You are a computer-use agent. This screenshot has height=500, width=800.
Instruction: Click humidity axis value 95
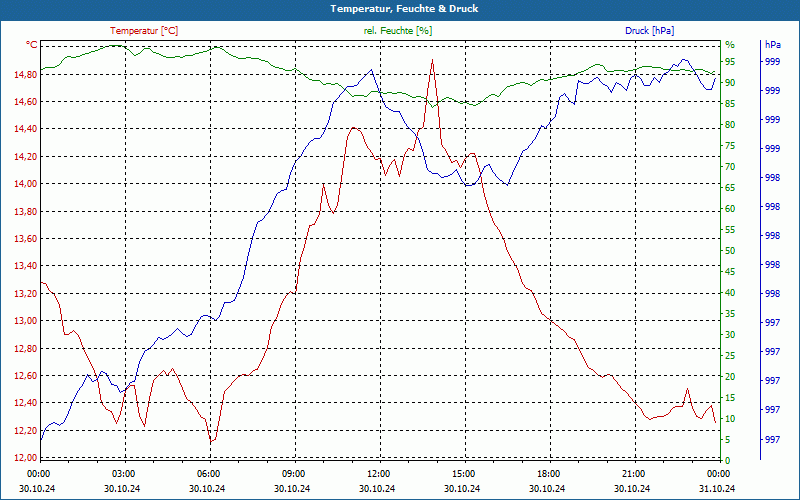[x=730, y=62]
